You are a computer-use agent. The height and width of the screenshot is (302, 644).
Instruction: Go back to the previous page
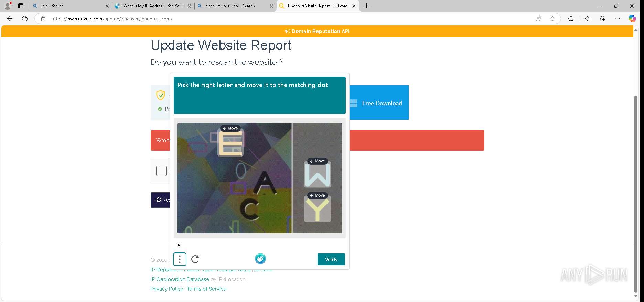(x=10, y=19)
